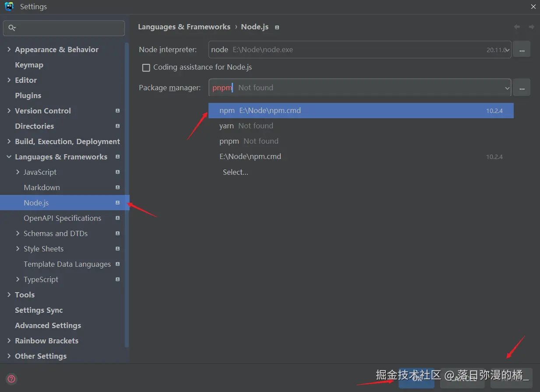Open the Package manager dropdown arrow
Screen dimensions: 540x392
507,88
